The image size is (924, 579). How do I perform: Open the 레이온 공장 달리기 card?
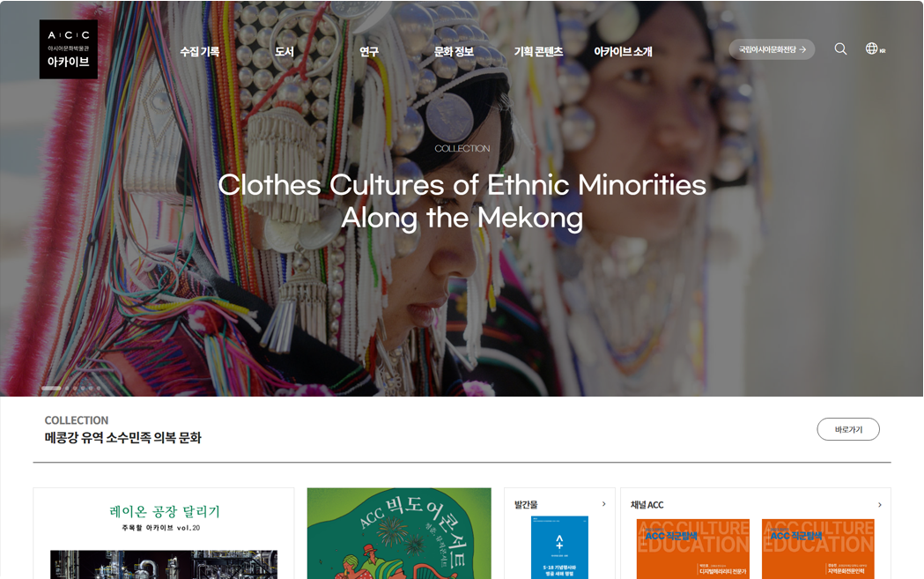click(x=163, y=533)
